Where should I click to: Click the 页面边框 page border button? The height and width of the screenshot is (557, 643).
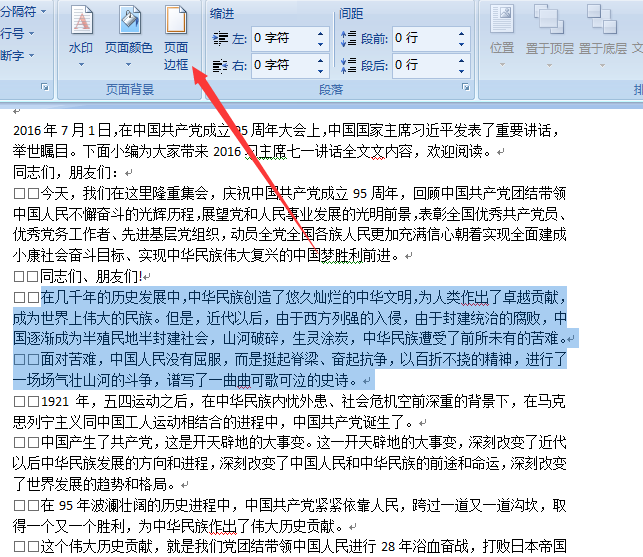coord(176,37)
